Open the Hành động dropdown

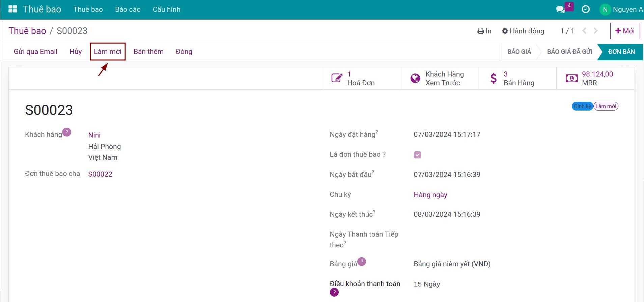[523, 31]
